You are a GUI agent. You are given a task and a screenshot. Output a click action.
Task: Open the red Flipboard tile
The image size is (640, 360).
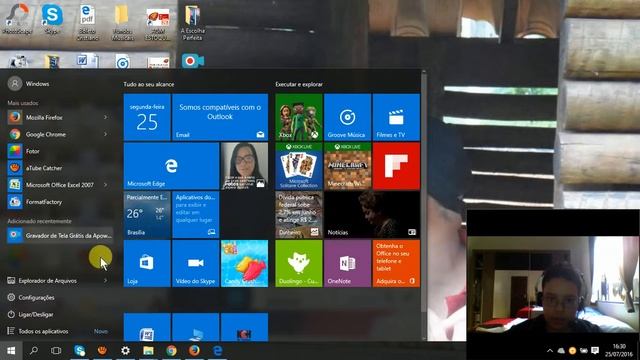396,166
